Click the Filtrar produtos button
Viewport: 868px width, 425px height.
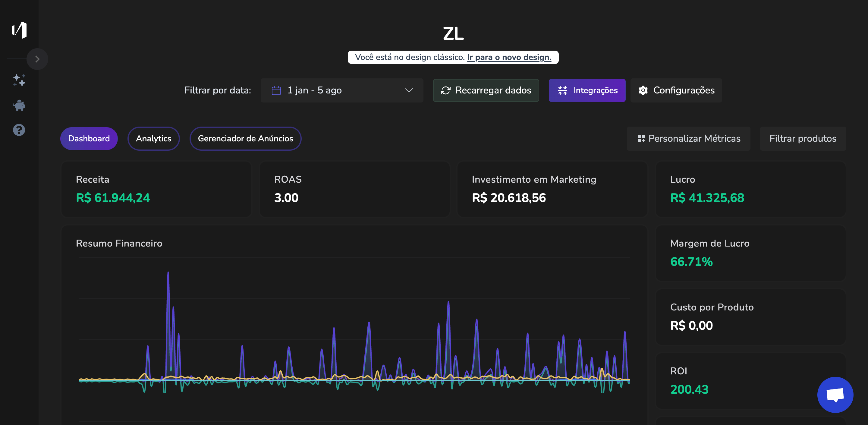pos(803,138)
